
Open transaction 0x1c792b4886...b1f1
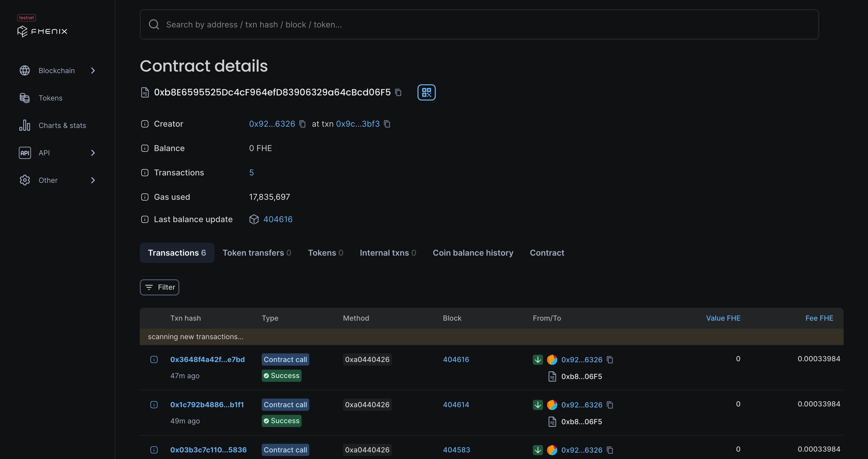pos(207,405)
